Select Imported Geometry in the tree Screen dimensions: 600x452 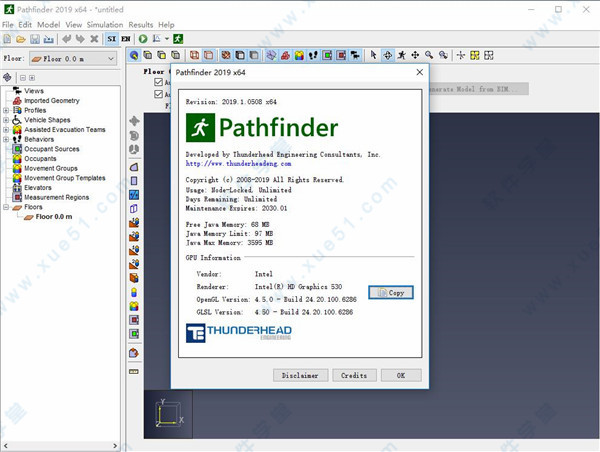click(52, 101)
